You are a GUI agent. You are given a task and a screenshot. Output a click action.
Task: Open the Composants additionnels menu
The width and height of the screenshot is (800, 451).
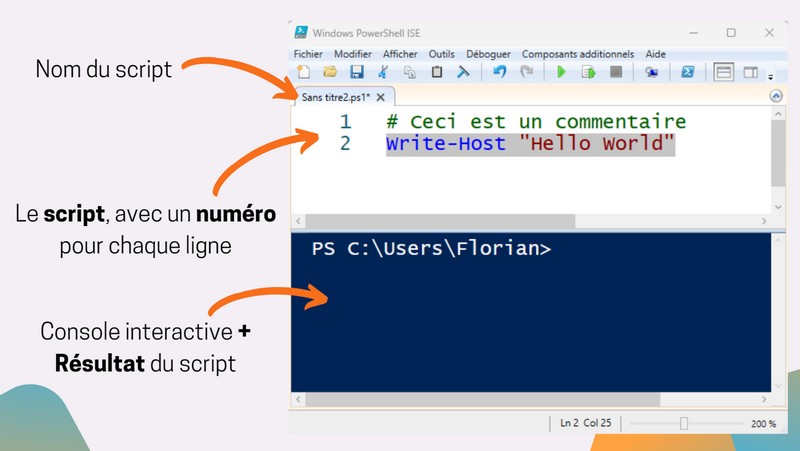[578, 54]
